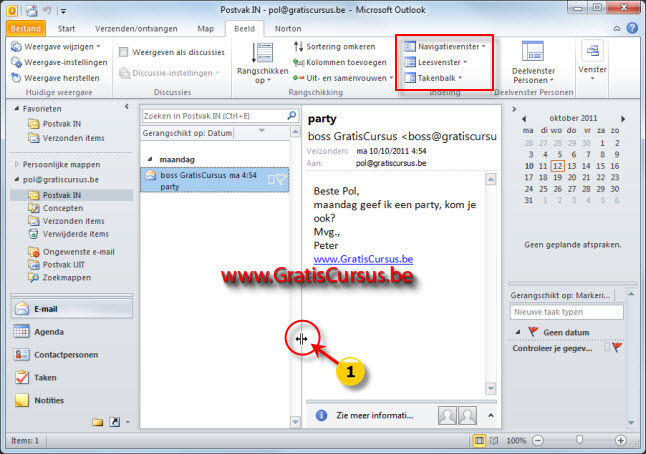
Task: Click zoom in plus button
Action: coord(620,440)
